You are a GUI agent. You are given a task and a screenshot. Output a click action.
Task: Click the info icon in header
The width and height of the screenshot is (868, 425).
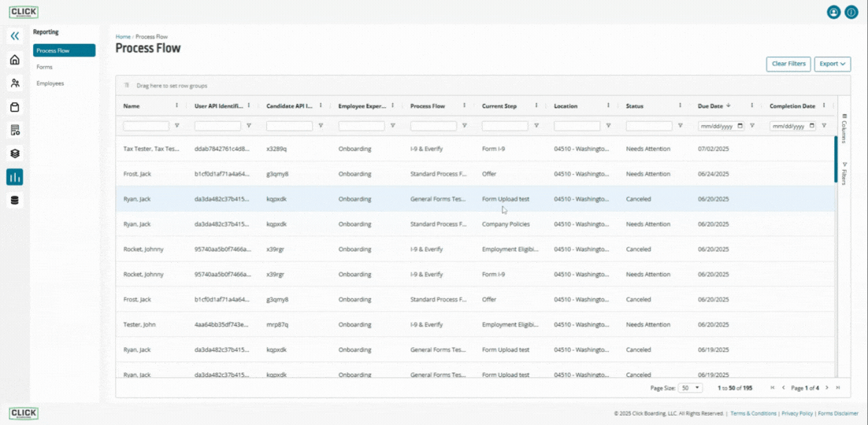(x=851, y=12)
